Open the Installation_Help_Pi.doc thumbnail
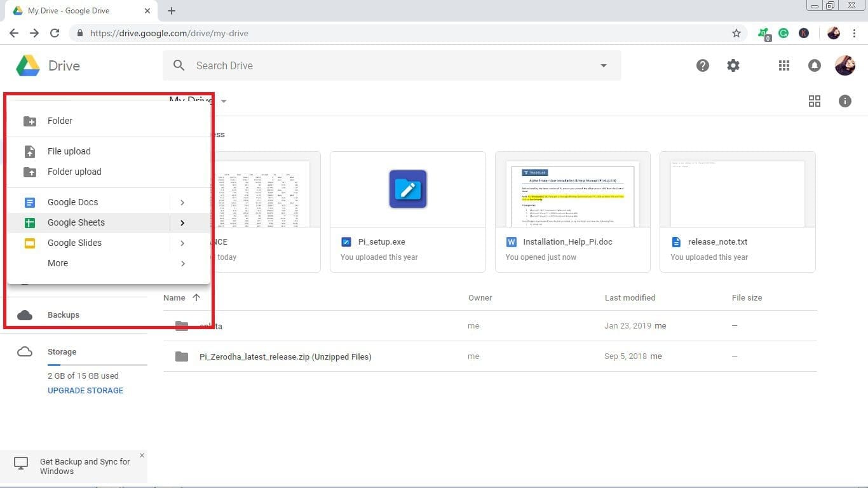868x488 pixels. click(573, 189)
